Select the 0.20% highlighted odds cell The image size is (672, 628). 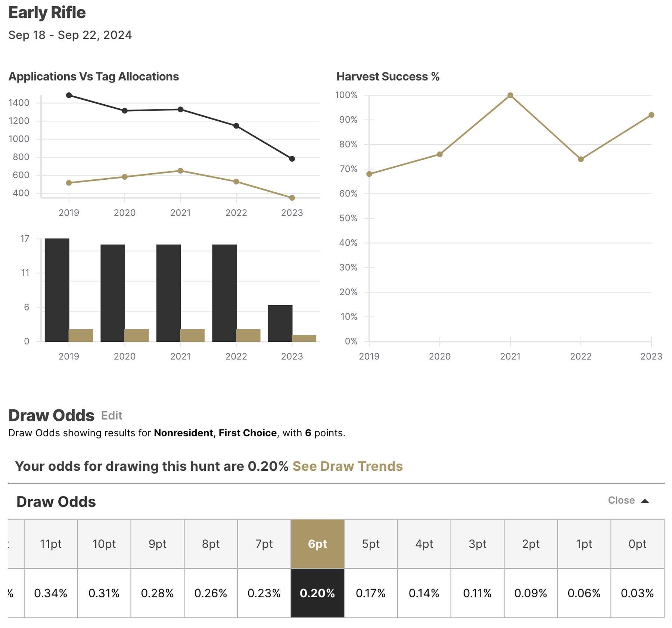click(317, 592)
